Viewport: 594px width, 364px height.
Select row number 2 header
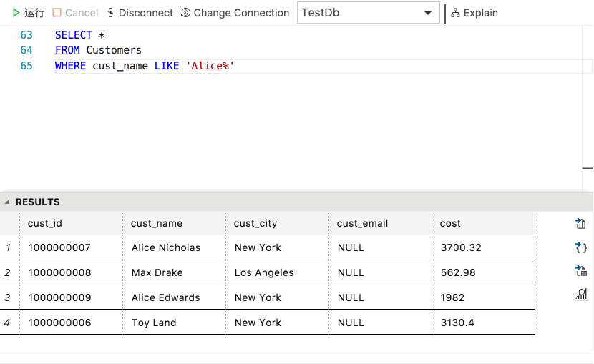(x=9, y=272)
